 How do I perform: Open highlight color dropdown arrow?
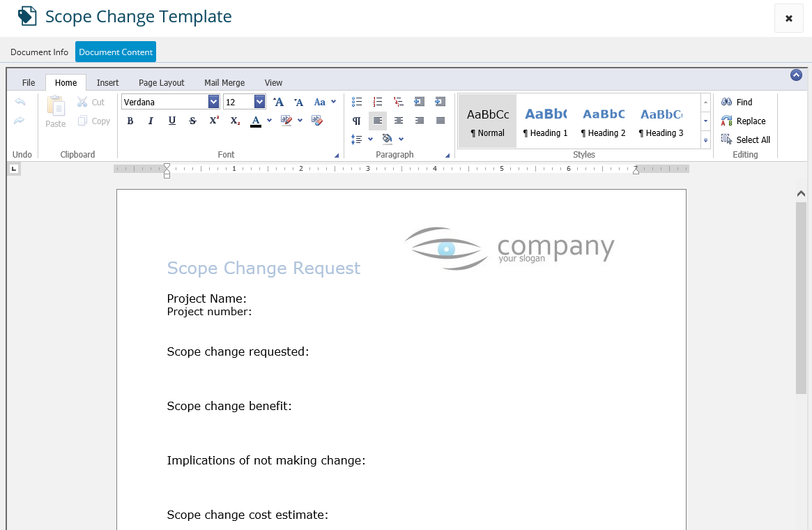(300, 121)
